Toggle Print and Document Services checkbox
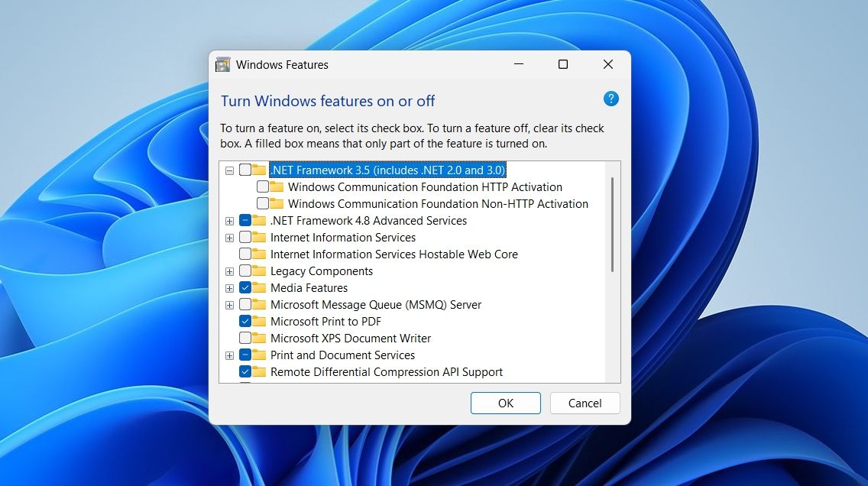This screenshot has width=868, height=486. tap(245, 355)
